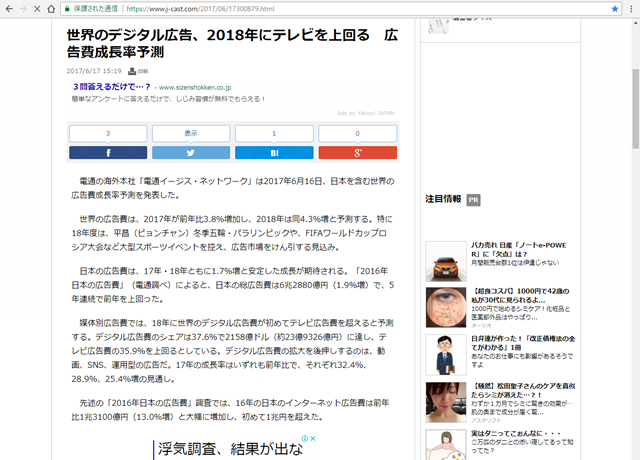Share article on Google Plus

click(x=357, y=152)
